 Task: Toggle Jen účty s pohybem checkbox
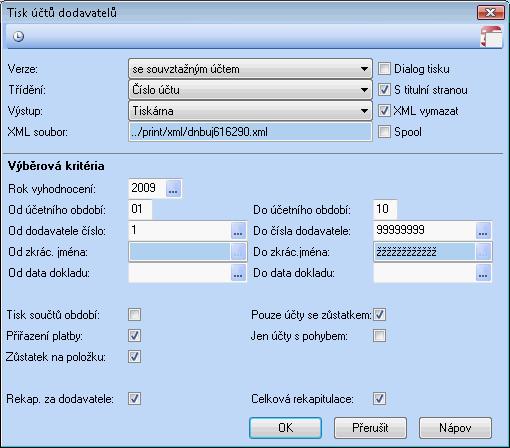pyautogui.click(x=379, y=336)
